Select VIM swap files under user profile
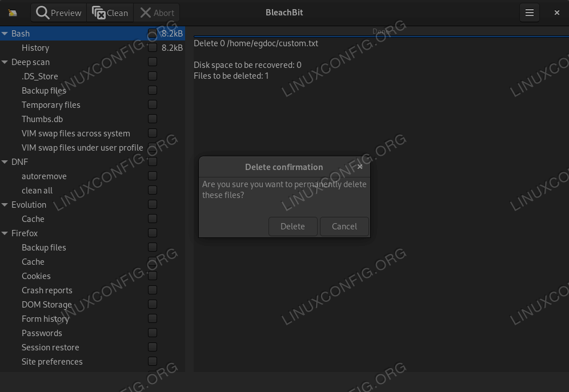 point(93,147)
